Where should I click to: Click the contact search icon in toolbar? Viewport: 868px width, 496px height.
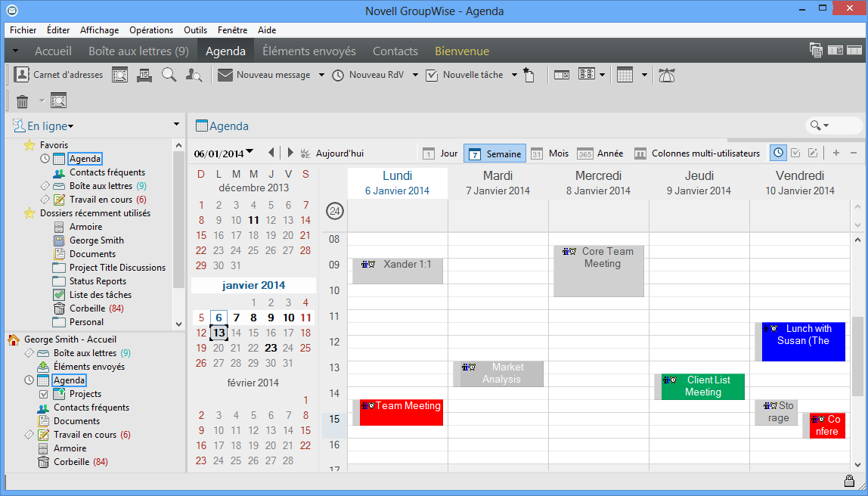pos(194,75)
